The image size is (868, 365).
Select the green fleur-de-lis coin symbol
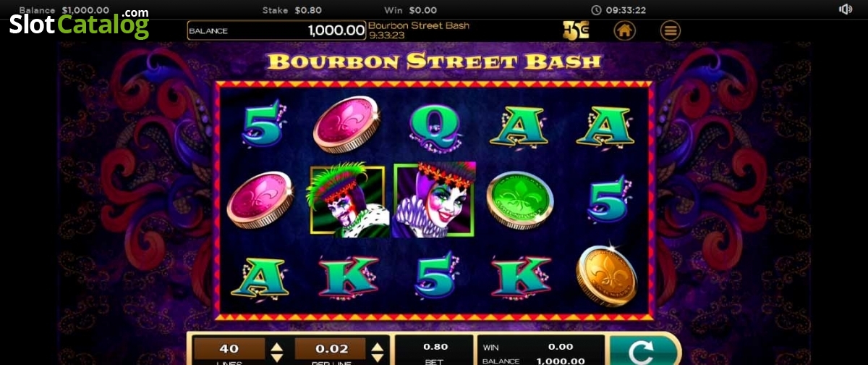[519, 201]
